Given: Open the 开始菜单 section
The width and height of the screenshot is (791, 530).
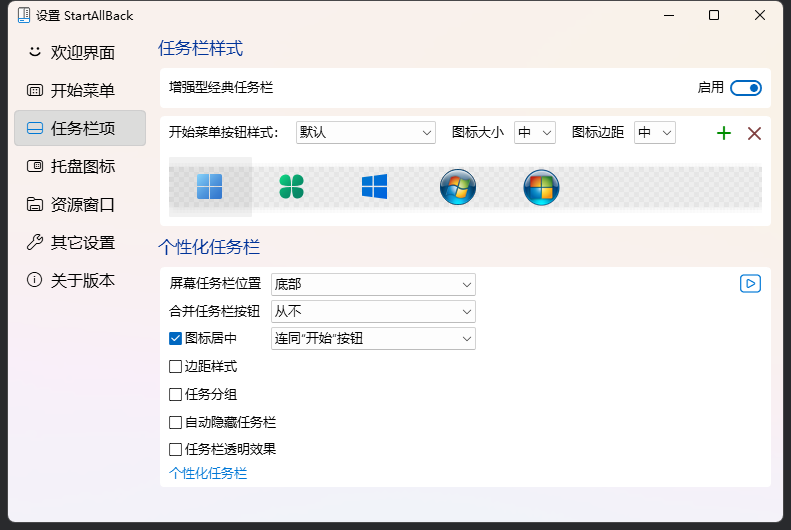Looking at the screenshot, I should point(80,90).
